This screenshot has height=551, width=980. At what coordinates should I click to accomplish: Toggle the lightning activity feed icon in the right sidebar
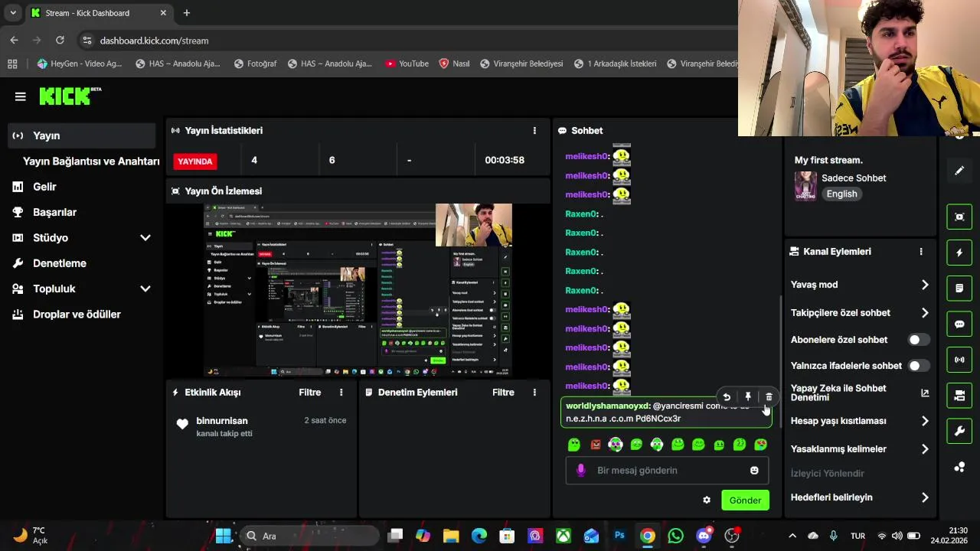(x=959, y=253)
